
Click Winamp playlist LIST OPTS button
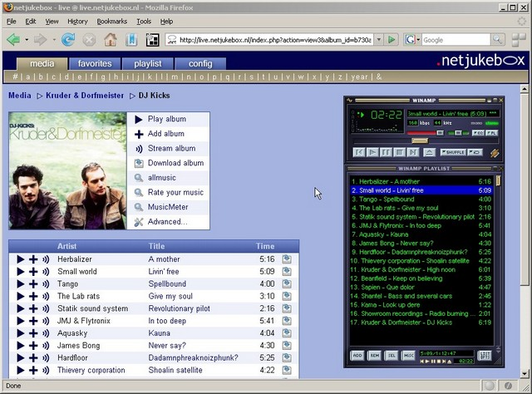click(x=485, y=355)
